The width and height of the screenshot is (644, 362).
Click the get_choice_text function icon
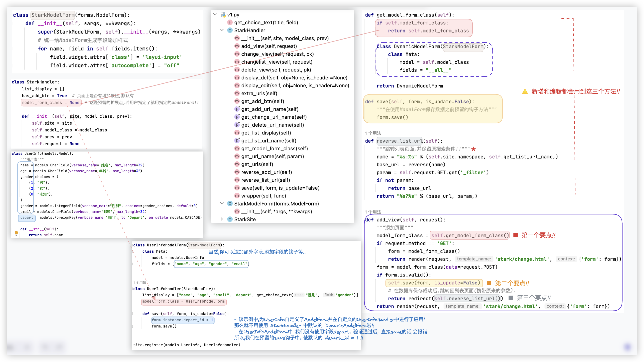pos(230,22)
